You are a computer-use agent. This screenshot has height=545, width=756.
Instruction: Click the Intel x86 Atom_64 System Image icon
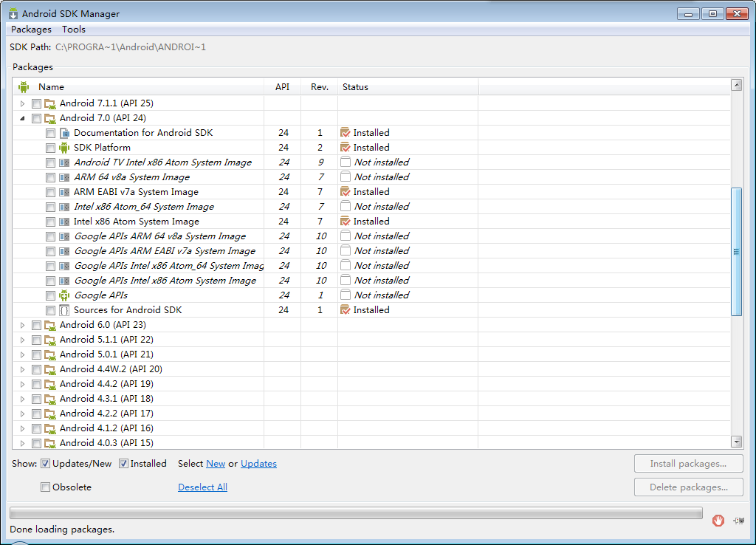pos(64,208)
